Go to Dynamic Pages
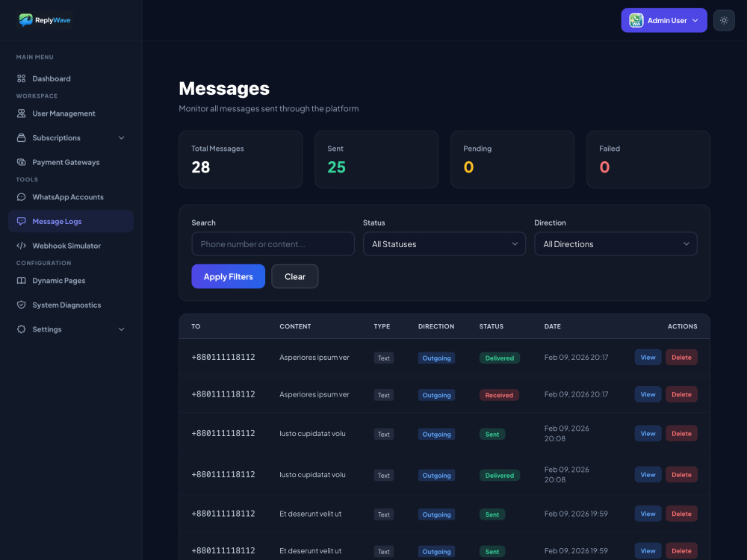747x560 pixels. (70, 281)
